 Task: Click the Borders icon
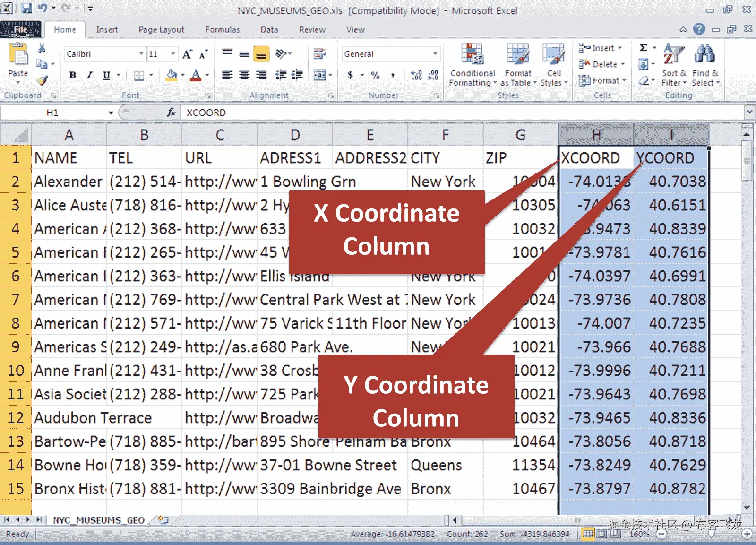[x=139, y=75]
